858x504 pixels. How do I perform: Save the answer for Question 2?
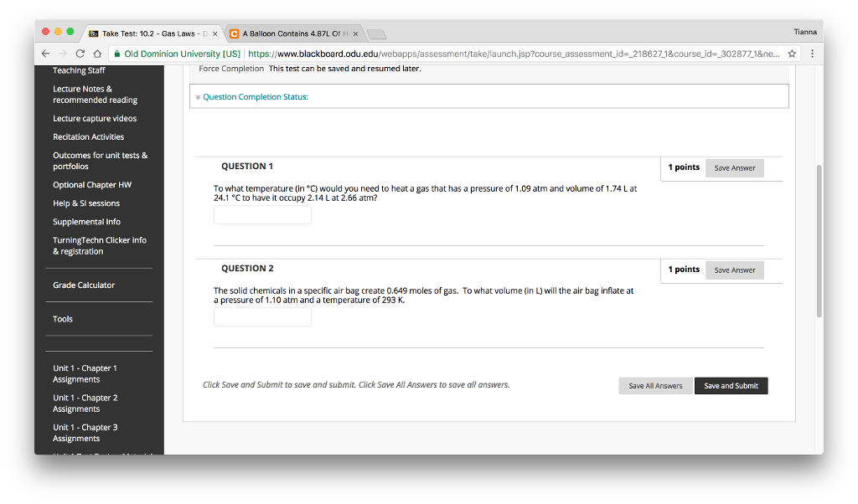coord(734,270)
